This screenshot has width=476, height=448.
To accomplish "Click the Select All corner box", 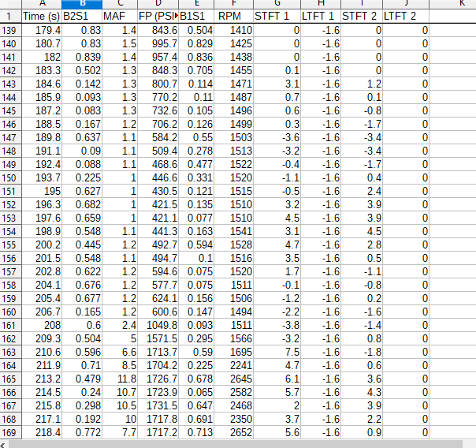I will coord(10,4).
